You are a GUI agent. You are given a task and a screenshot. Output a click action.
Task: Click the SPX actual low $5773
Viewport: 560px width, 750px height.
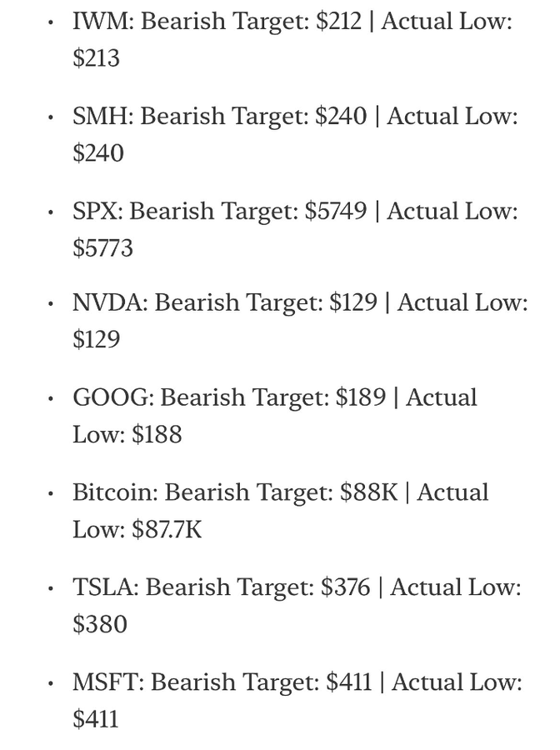(x=102, y=248)
